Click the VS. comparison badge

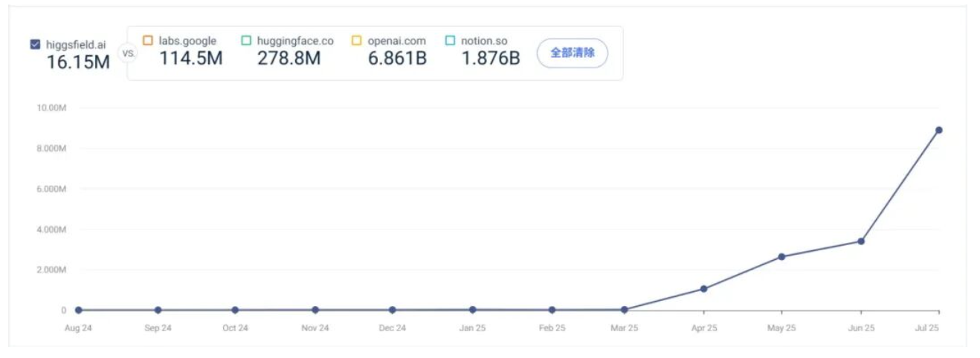pyautogui.click(x=127, y=53)
